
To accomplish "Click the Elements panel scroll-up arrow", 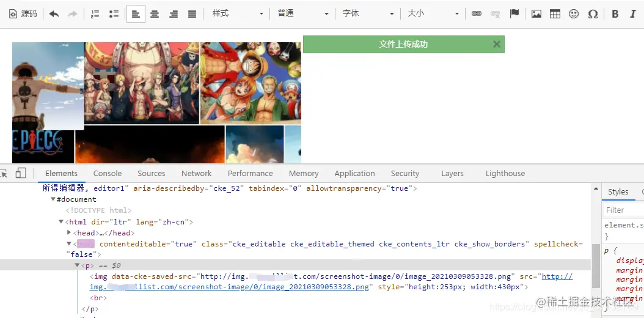I will [x=596, y=188].
